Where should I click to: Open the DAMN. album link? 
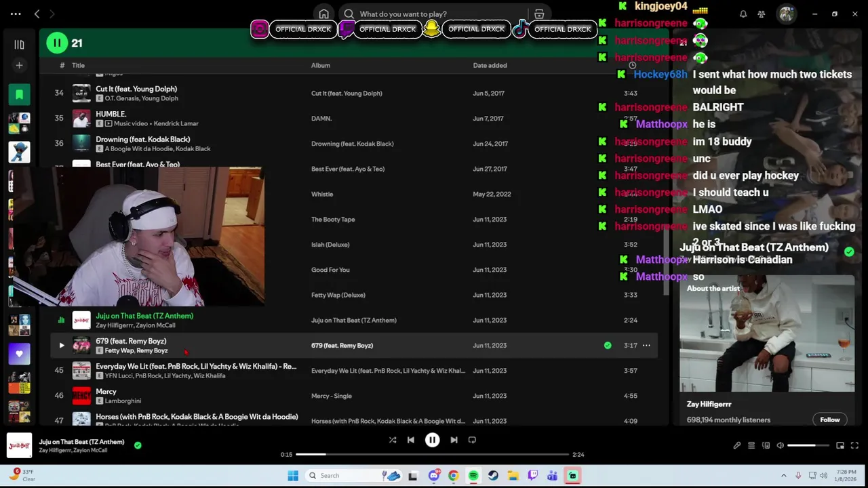coord(321,119)
